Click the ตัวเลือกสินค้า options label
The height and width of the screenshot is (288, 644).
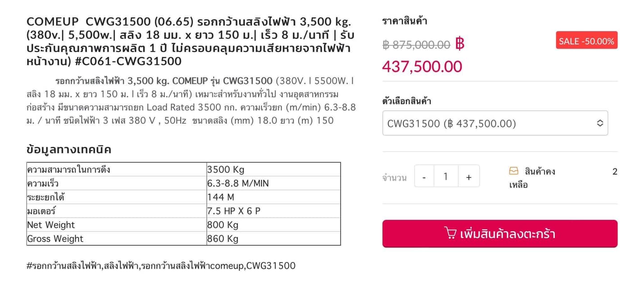[x=407, y=101]
